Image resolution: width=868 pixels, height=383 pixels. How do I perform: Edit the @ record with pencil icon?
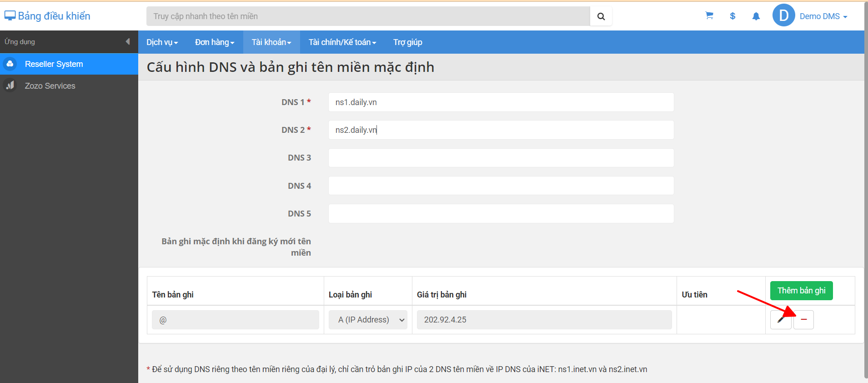781,320
